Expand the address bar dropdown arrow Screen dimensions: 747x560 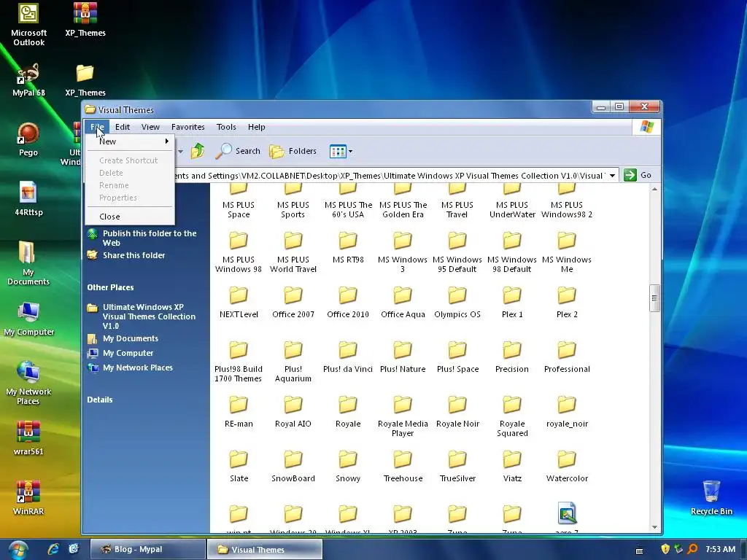click(612, 176)
